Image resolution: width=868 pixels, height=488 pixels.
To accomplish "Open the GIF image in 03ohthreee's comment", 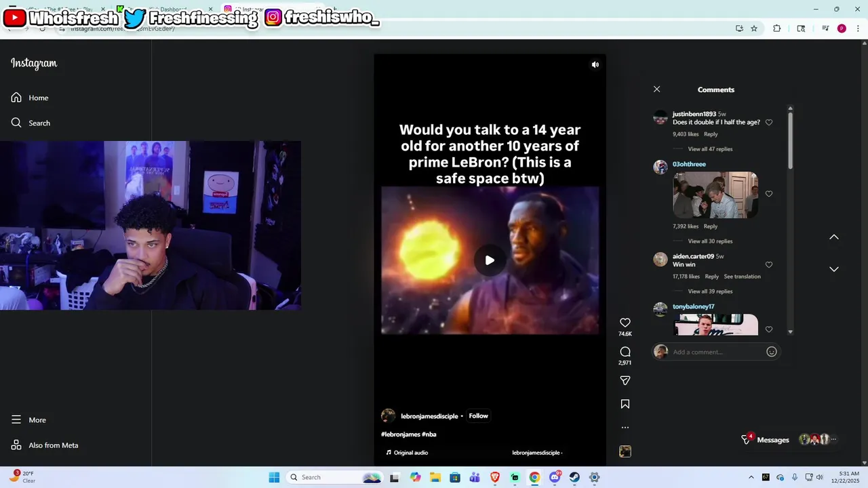I will point(715,195).
